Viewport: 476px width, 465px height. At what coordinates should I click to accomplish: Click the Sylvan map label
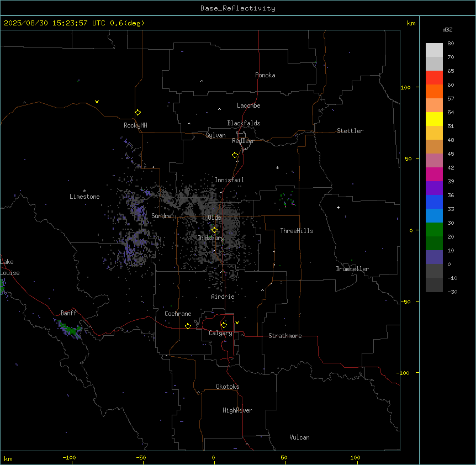(x=215, y=135)
